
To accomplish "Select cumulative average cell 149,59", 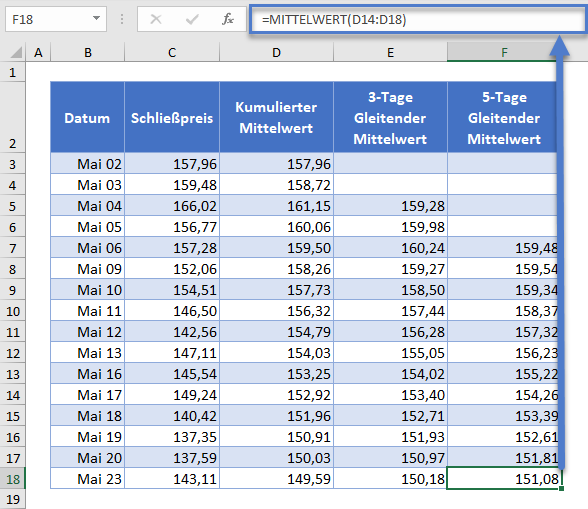I will [276, 479].
